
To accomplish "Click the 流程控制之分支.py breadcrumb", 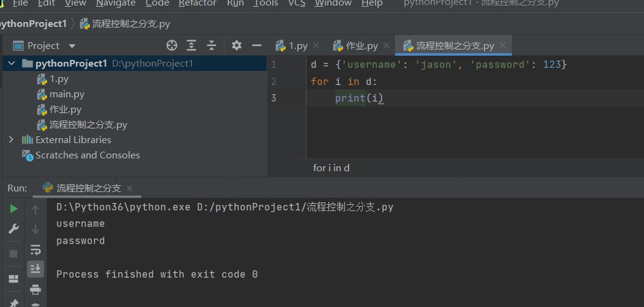I will coord(125,24).
